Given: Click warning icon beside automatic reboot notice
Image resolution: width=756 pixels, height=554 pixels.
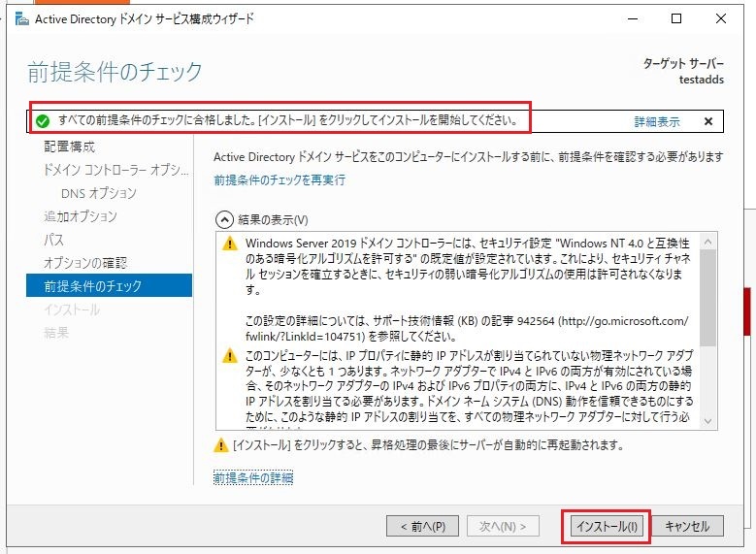Looking at the screenshot, I should tap(221, 445).
